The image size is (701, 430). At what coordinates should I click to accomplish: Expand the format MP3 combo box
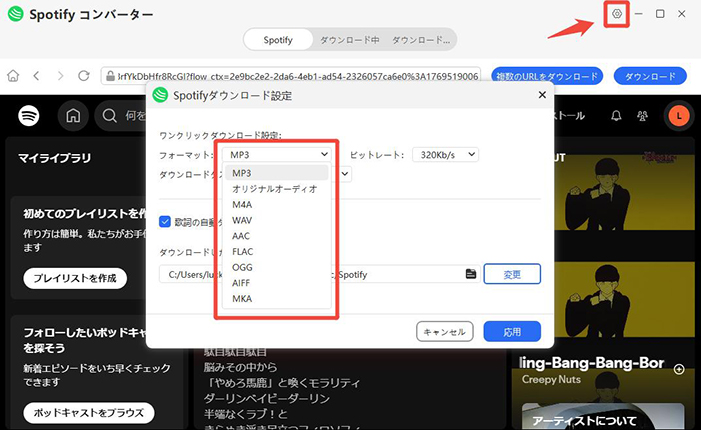277,155
